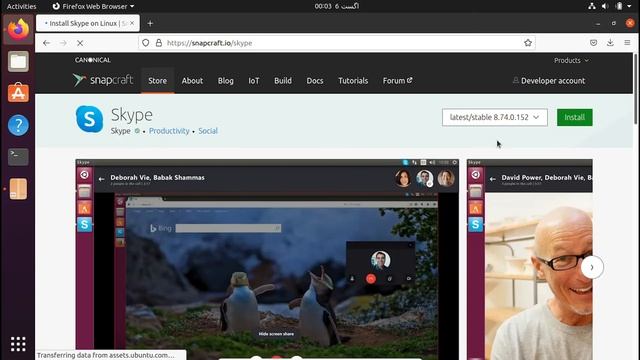Open the Firefox hamburger menu

(627, 43)
